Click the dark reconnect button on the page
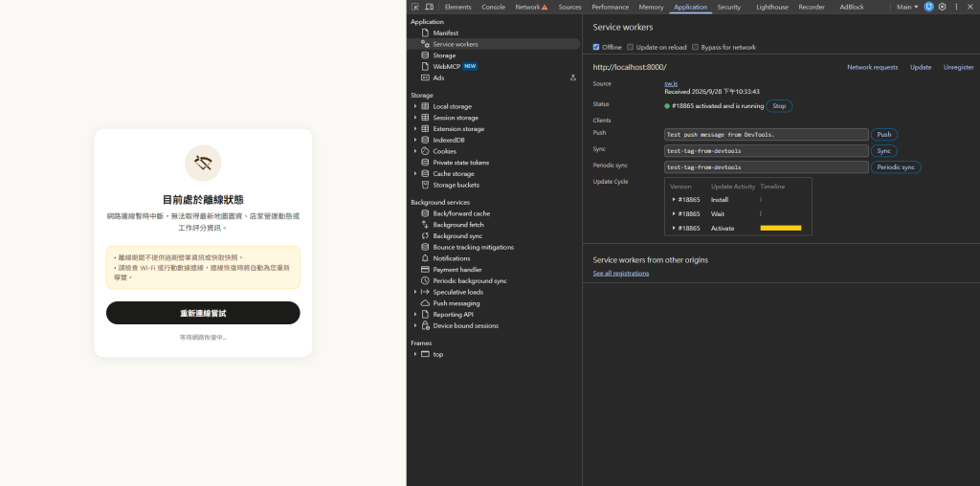The width and height of the screenshot is (980, 486). pyautogui.click(x=203, y=313)
